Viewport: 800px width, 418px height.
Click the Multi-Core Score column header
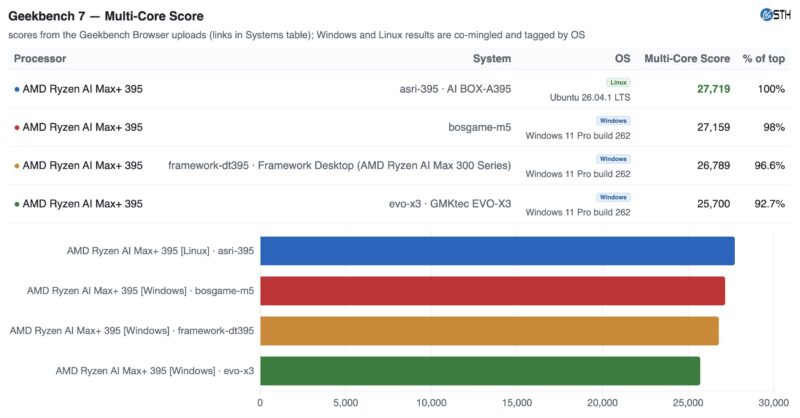click(687, 59)
